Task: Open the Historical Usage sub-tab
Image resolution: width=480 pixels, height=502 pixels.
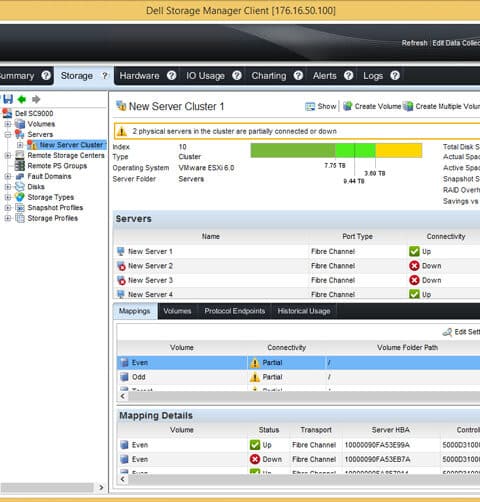Action: 304,311
